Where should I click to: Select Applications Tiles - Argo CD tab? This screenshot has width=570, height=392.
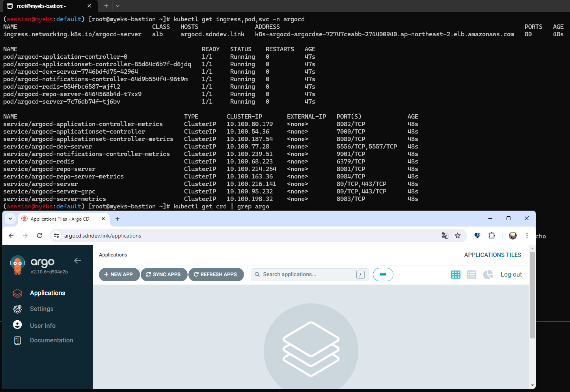(x=63, y=219)
